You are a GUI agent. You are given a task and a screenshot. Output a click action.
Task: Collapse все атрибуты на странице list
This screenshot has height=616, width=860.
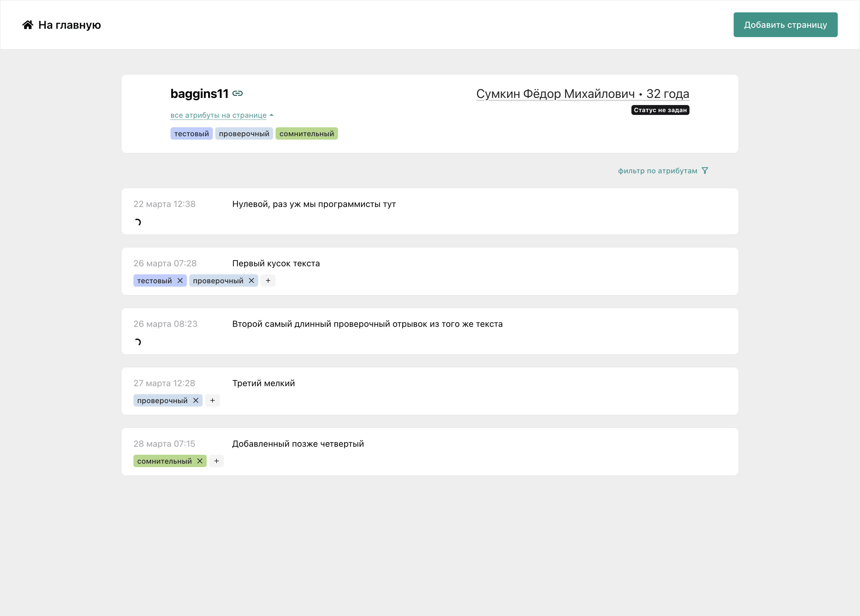coord(218,115)
